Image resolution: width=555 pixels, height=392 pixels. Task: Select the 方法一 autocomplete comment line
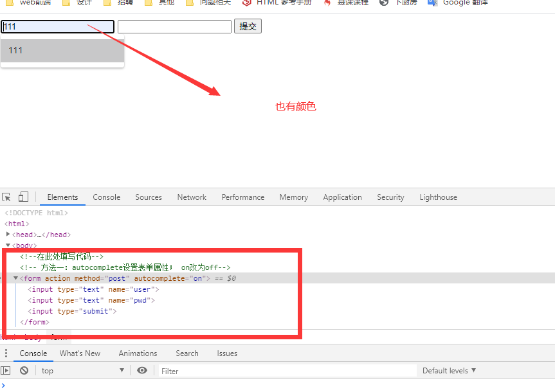(125, 267)
